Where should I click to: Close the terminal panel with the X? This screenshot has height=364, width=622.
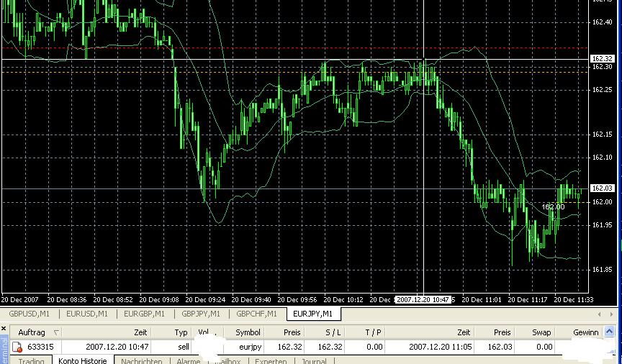[x=4, y=329]
